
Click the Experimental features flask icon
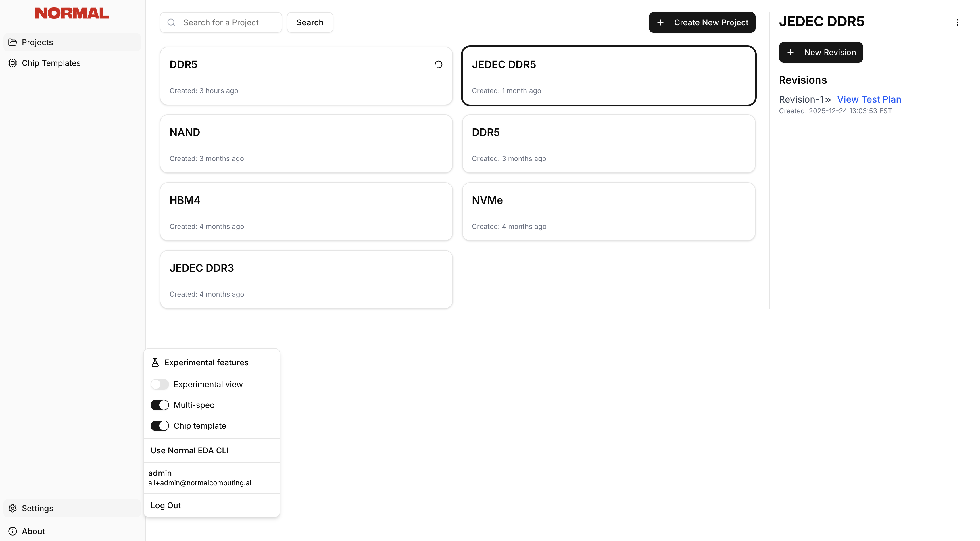pyautogui.click(x=155, y=362)
